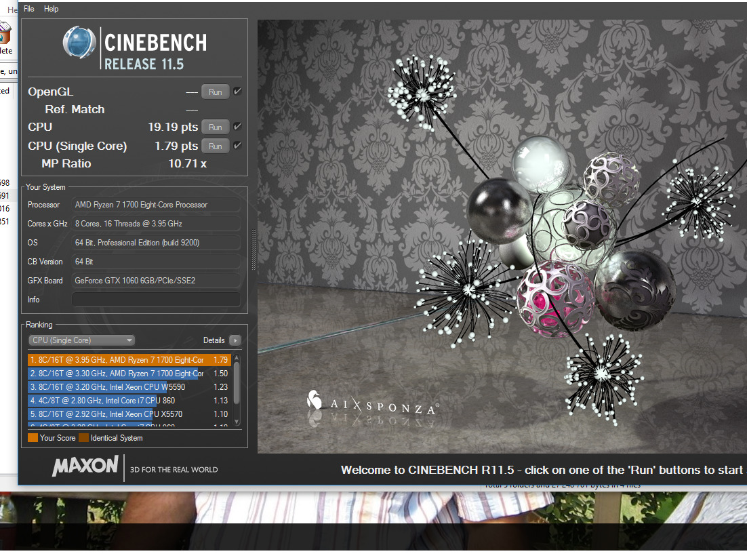Open the Help menu

point(51,9)
